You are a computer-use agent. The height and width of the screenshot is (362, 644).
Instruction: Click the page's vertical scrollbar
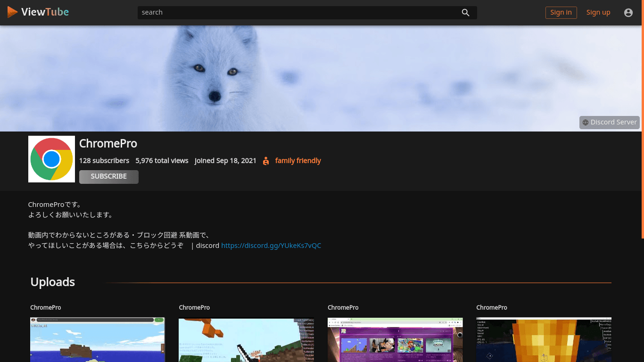pos(642,132)
